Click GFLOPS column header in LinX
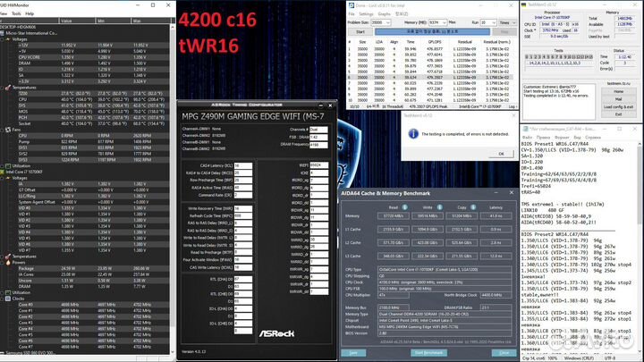The width and height of the screenshot is (644, 362). click(x=435, y=42)
